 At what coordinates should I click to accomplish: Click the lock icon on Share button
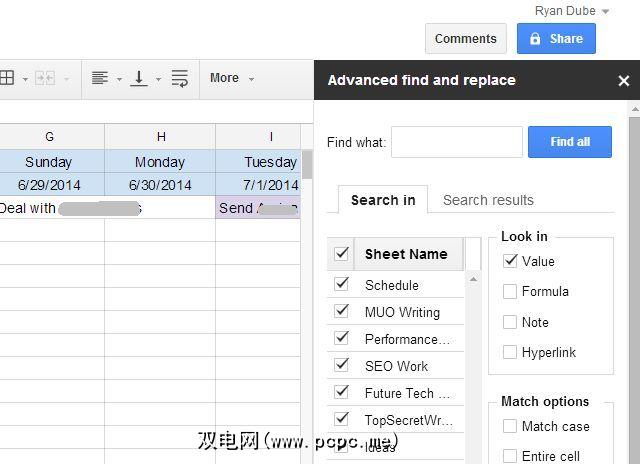click(x=536, y=39)
